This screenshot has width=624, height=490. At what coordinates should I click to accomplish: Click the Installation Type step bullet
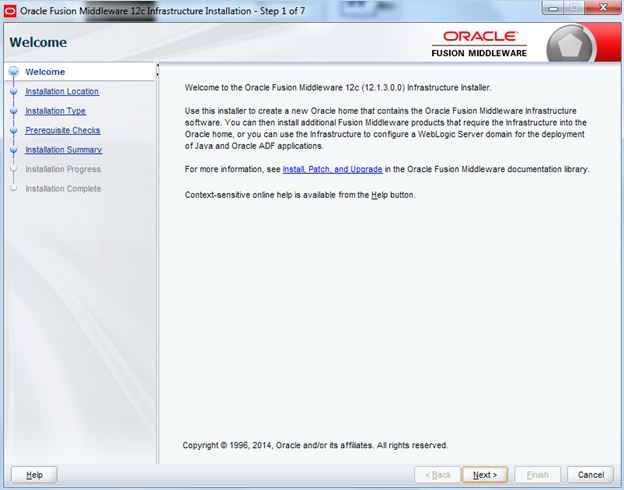[x=14, y=111]
